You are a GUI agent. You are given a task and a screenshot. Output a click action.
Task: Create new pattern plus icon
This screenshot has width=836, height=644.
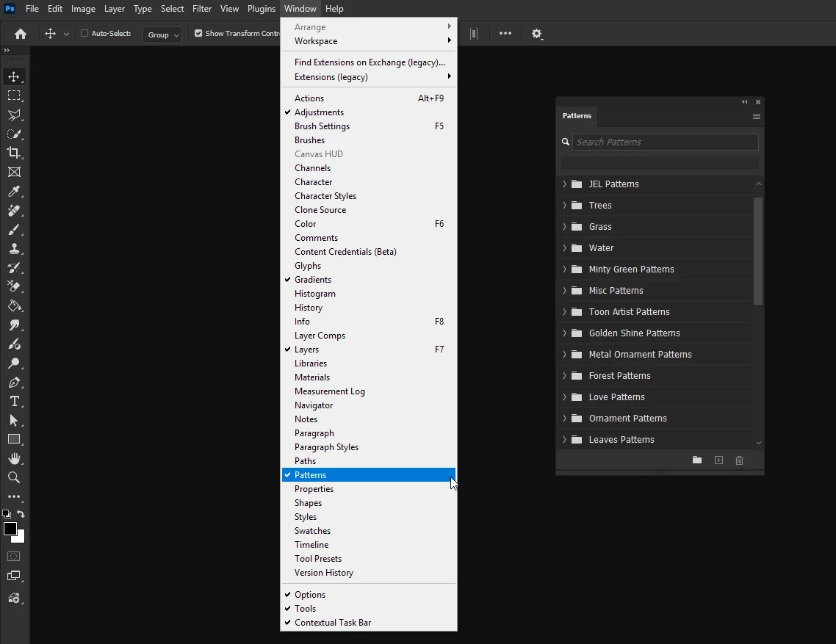pos(718,460)
